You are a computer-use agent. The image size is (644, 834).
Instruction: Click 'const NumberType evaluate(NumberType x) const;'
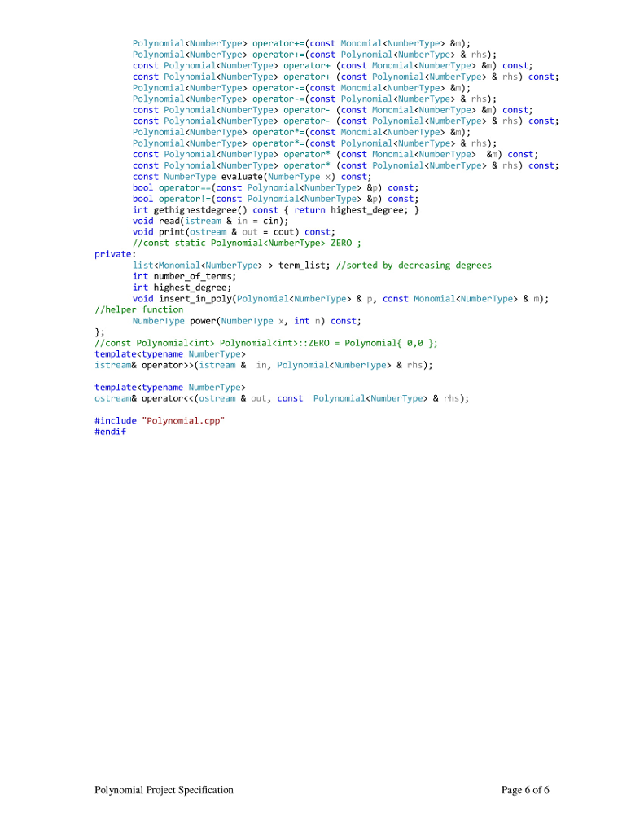(x=252, y=177)
